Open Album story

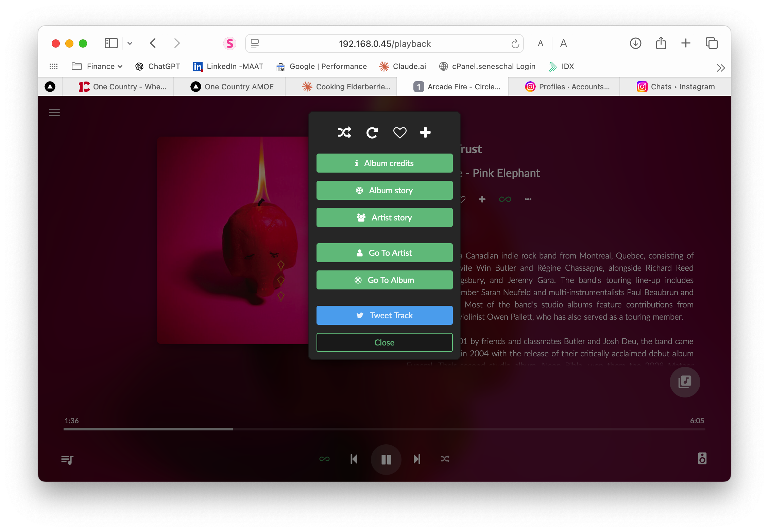pyautogui.click(x=384, y=190)
